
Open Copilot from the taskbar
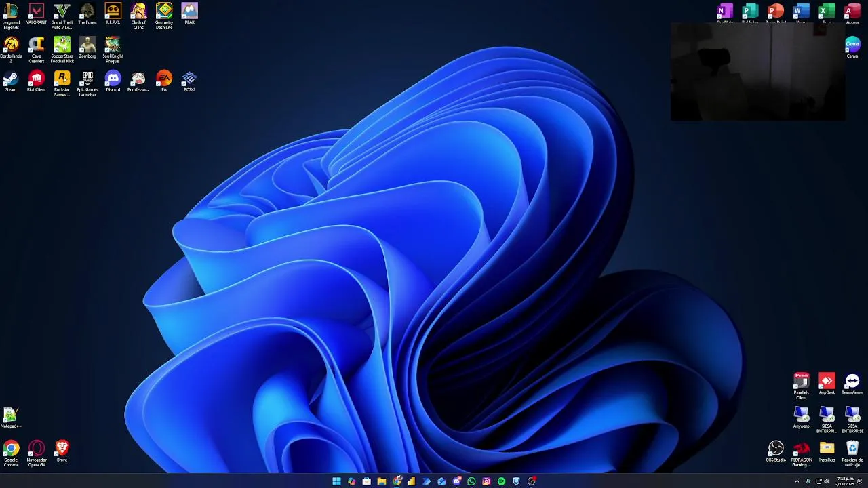click(x=351, y=481)
